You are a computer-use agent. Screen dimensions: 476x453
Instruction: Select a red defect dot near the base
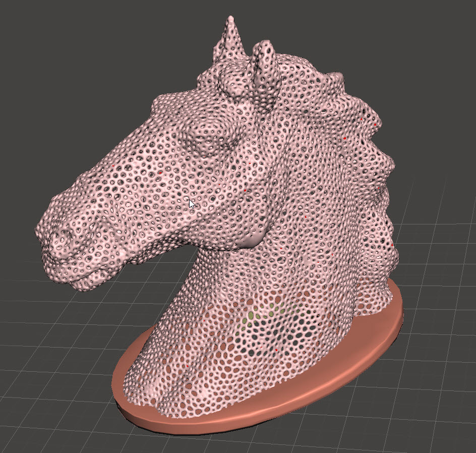(x=276, y=350)
